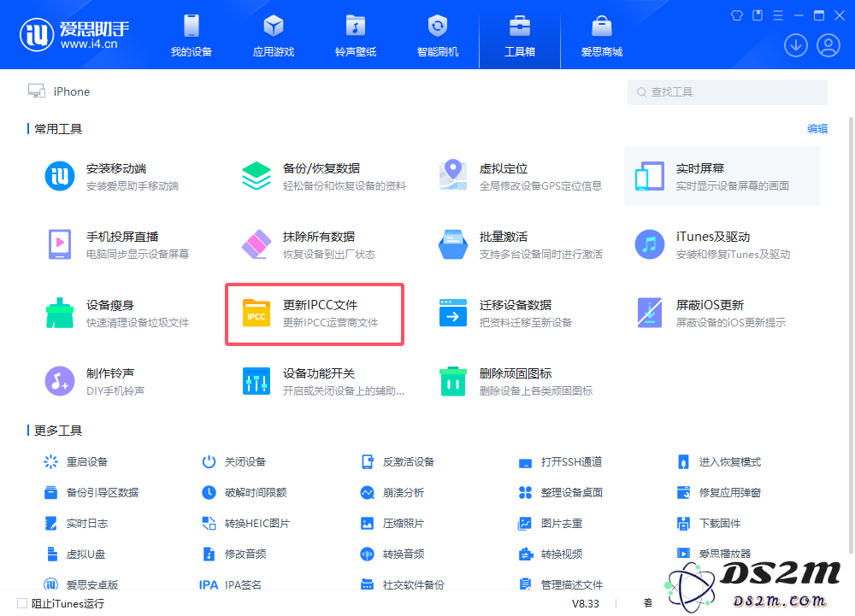Focus the 查找工具 search field

727,92
